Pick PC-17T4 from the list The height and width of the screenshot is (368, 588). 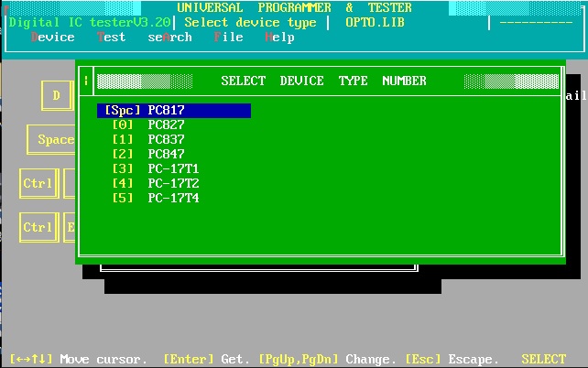(156, 198)
